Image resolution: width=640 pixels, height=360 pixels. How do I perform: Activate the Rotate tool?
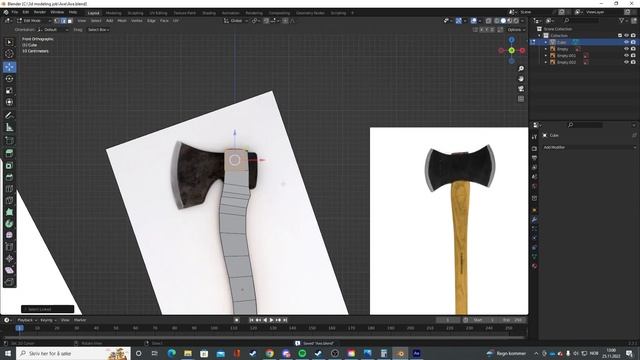tap(9, 79)
